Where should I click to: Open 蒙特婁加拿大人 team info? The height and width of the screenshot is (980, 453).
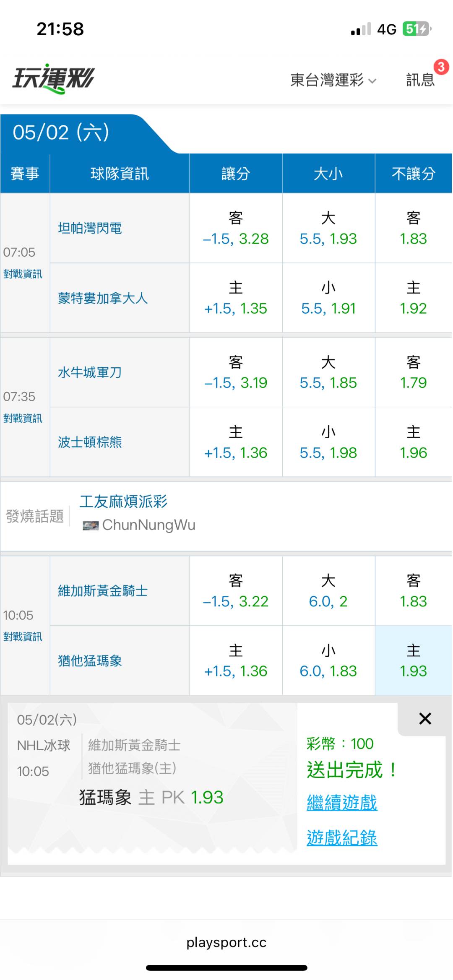(x=103, y=298)
